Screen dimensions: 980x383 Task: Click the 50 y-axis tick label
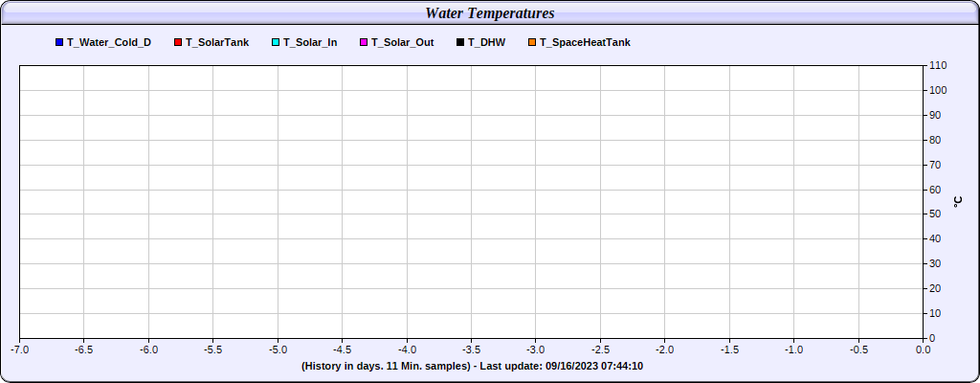point(936,214)
